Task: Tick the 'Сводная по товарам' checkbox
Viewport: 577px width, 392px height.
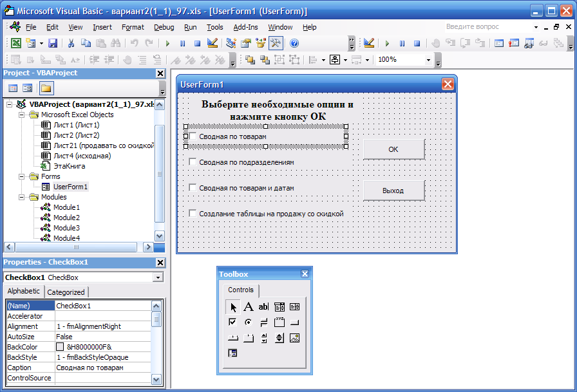Action: pos(193,136)
